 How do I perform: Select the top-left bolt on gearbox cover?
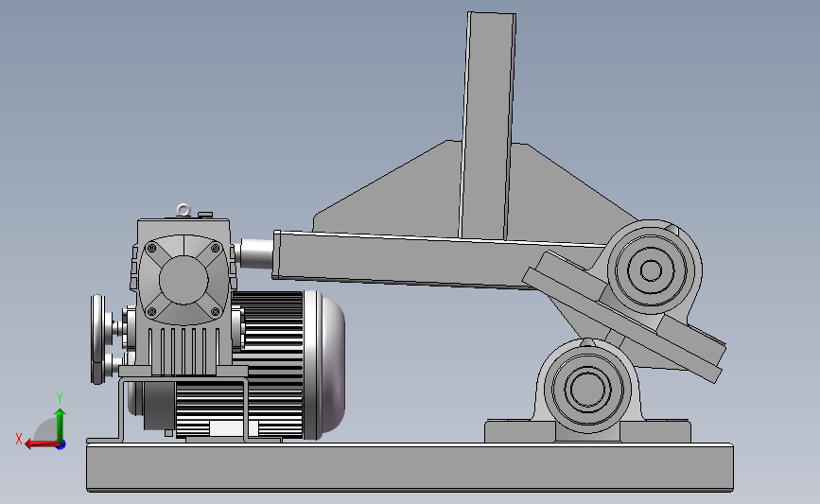[x=151, y=248]
